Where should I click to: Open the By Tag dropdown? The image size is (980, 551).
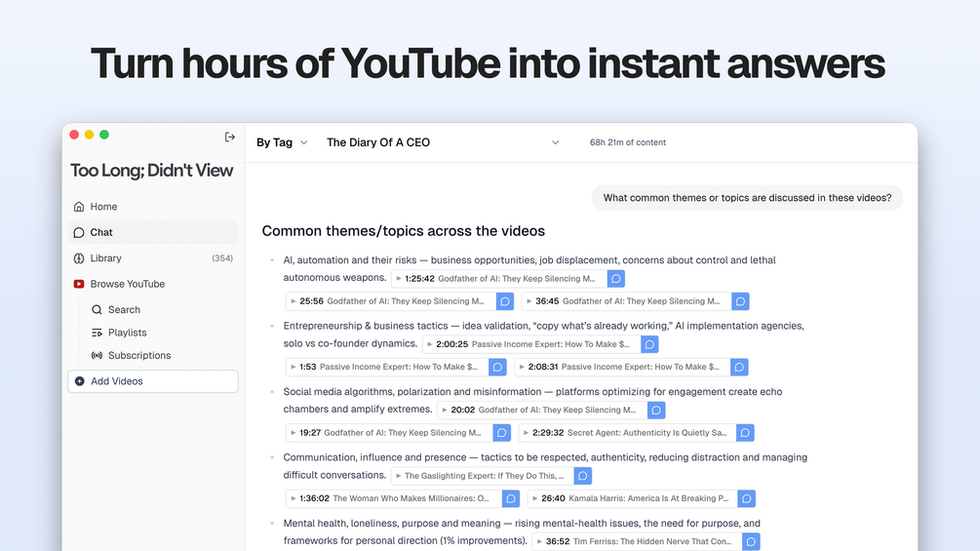(x=282, y=142)
